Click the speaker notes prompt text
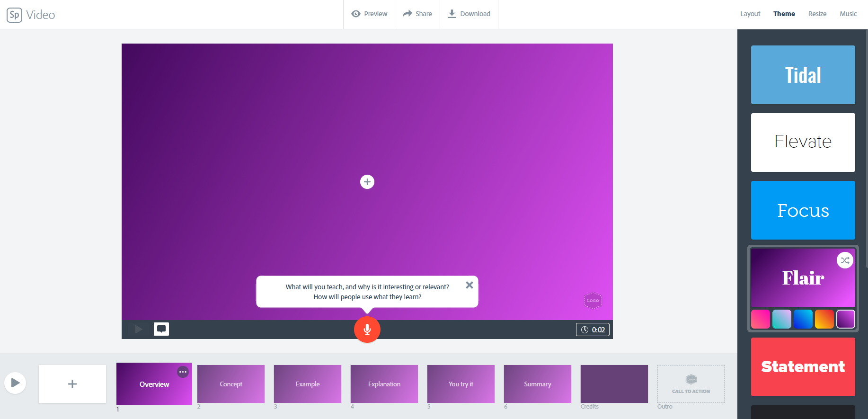 pos(367,292)
